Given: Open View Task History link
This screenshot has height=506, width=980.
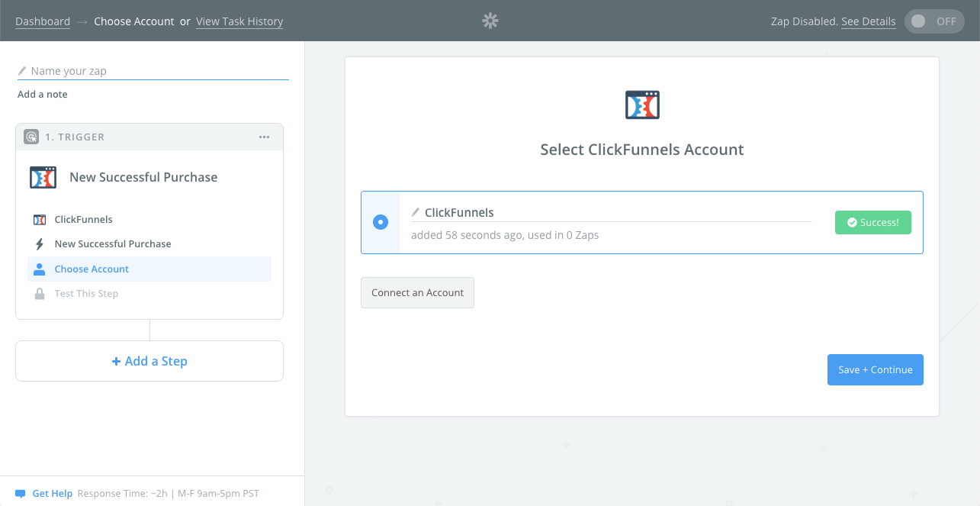Looking at the screenshot, I should point(239,21).
